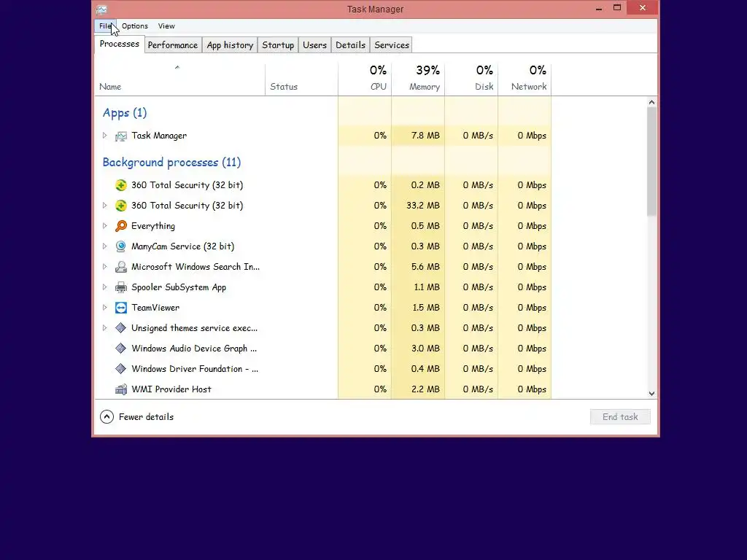Click the scrollbar up arrow
The width and height of the screenshot is (747, 560).
point(651,102)
